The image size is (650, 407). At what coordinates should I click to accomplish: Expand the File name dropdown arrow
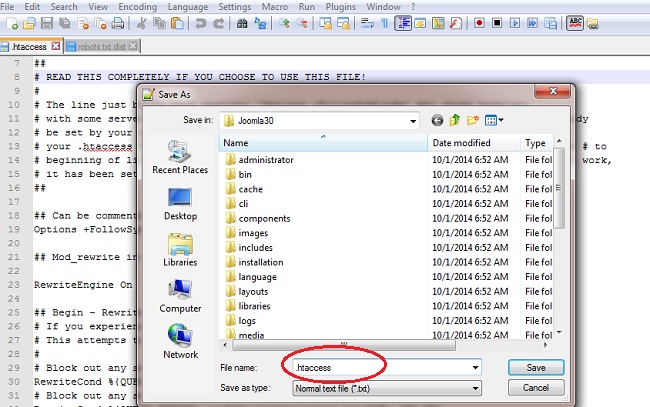[x=475, y=368]
